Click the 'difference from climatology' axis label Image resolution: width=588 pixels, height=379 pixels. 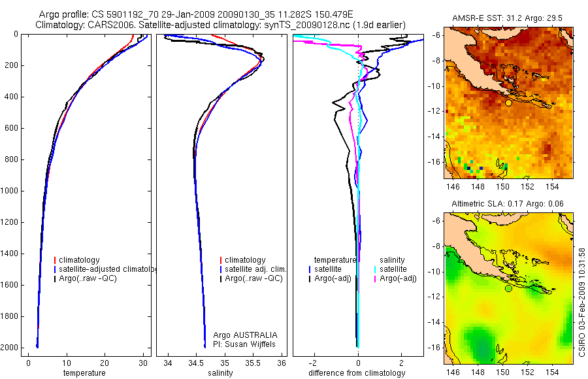357,373
